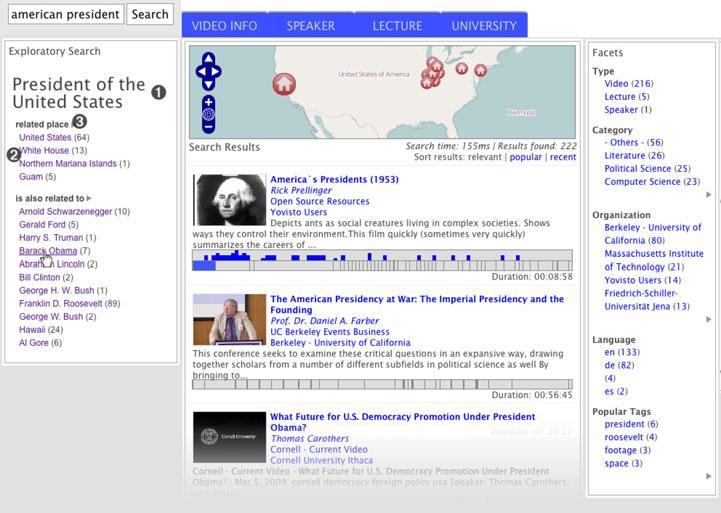Zoom in on the map with plus
This screenshot has width=721, height=513.
click(x=208, y=102)
